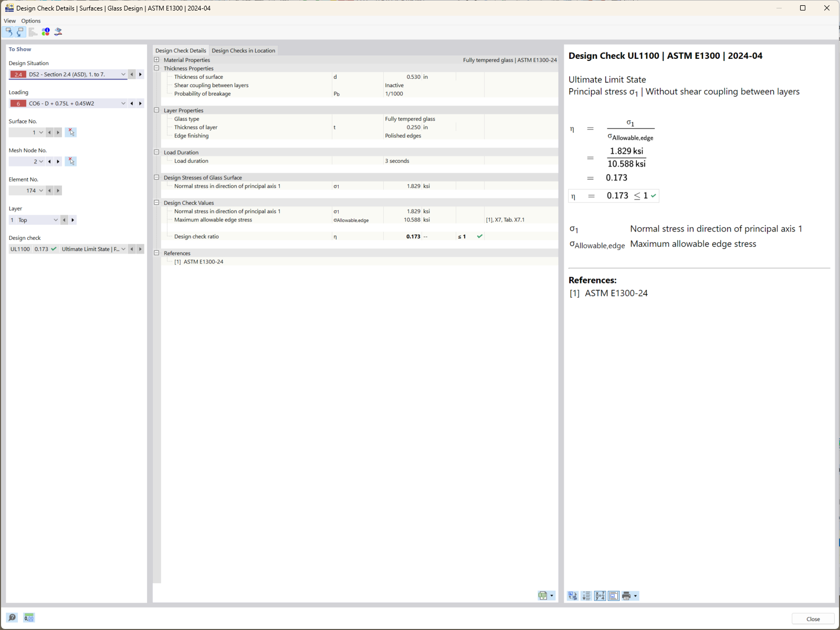
Task: Click the export/send model toolbar icon
Action: click(58, 31)
